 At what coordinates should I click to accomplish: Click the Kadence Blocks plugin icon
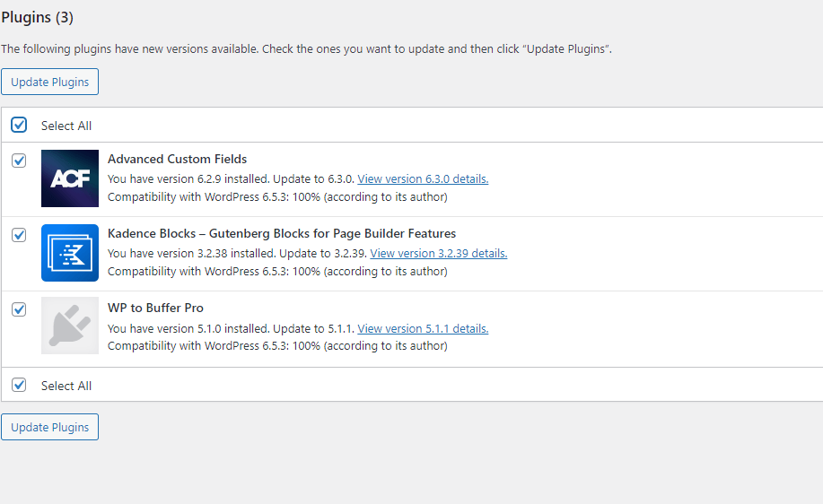pos(70,253)
